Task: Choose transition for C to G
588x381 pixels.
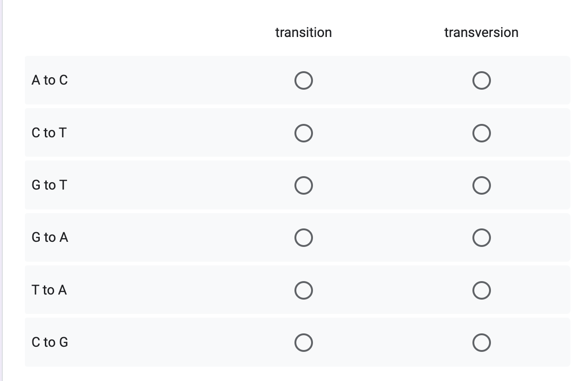Action: pyautogui.click(x=304, y=343)
